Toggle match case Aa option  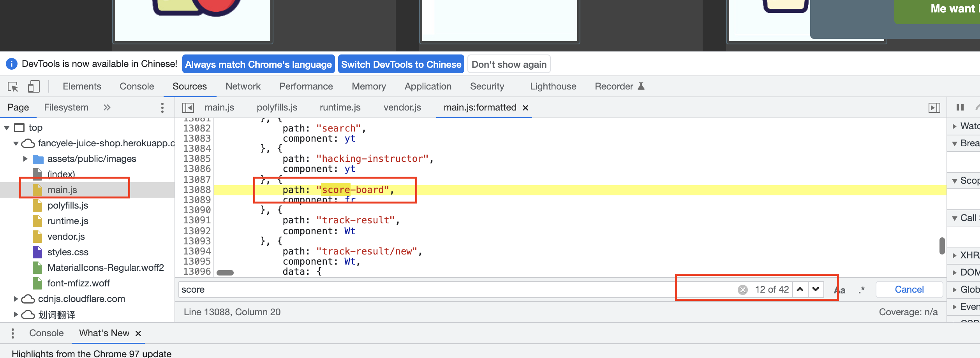coord(840,290)
